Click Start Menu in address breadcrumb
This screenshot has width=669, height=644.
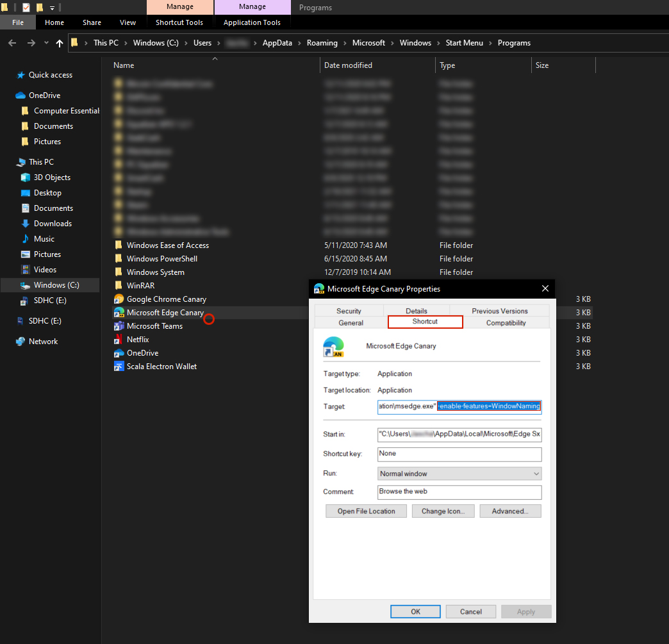464,43
